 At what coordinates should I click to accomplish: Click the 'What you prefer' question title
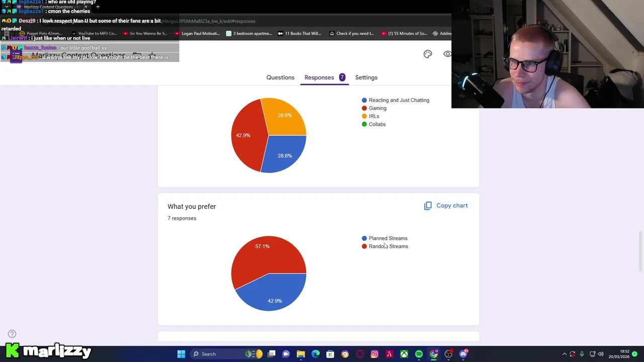[192, 207]
